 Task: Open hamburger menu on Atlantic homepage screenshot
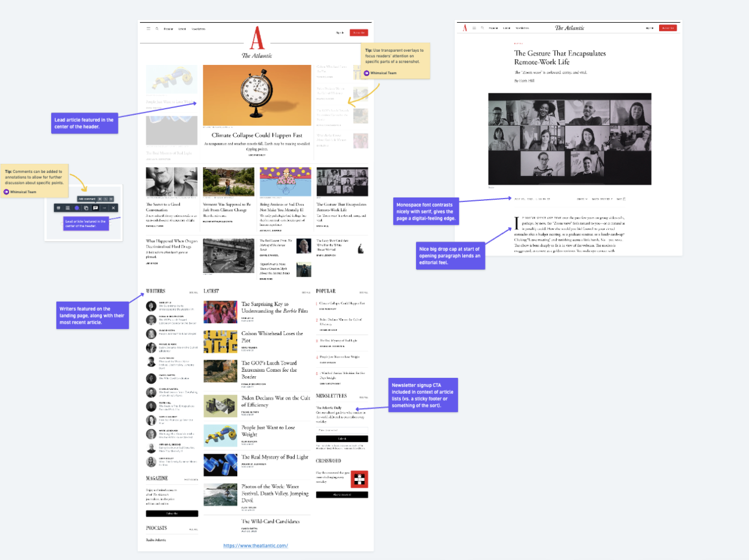(x=149, y=28)
